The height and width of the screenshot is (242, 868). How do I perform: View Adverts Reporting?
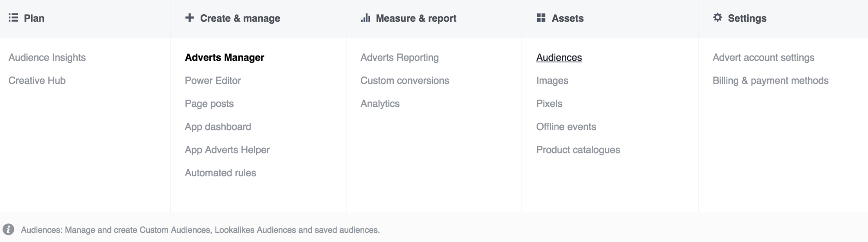[399, 57]
